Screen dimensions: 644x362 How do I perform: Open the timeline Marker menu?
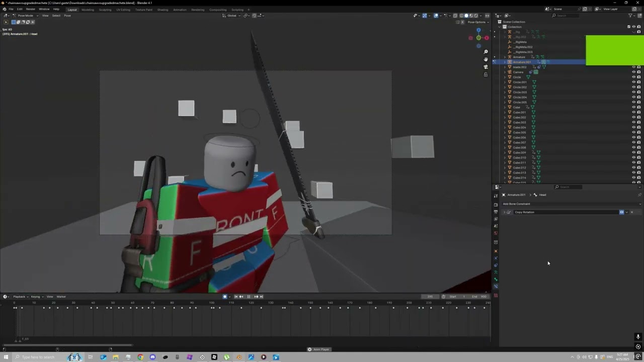tap(61, 297)
